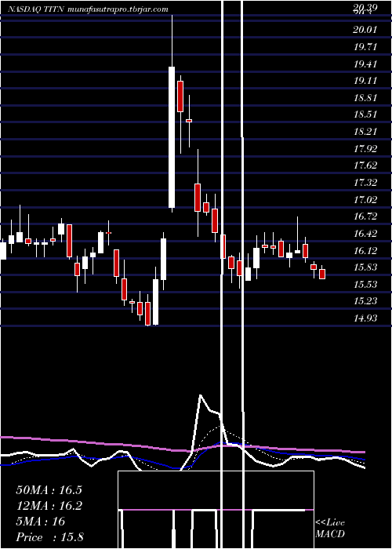Click the 15.83 price axis label
This screenshot has width=392, height=549.
click(x=365, y=267)
